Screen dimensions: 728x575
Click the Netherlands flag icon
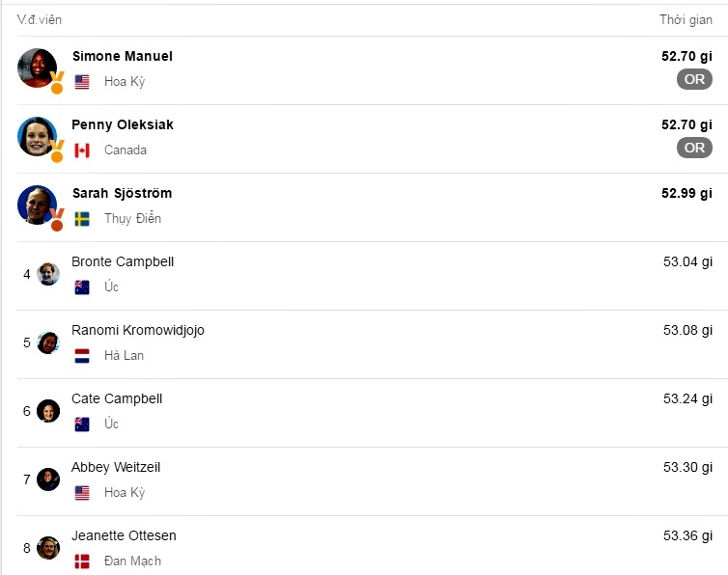pyautogui.click(x=82, y=356)
